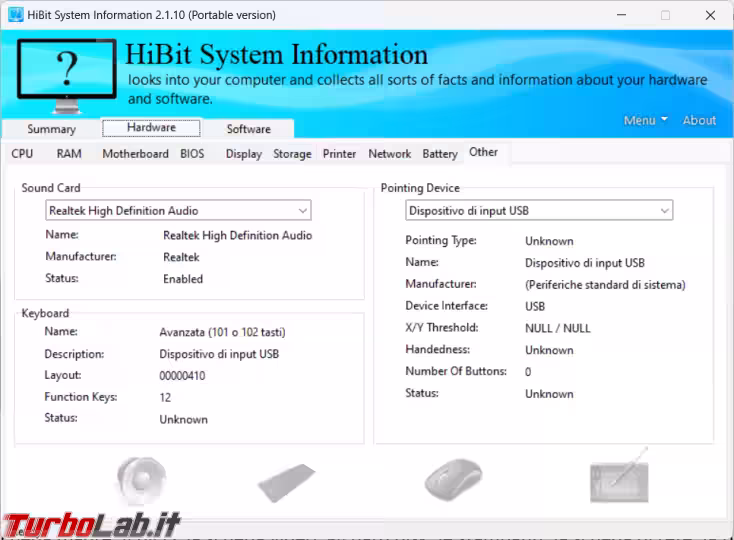Open the Storage sub-tab
This screenshot has width=734, height=540.
coord(292,154)
